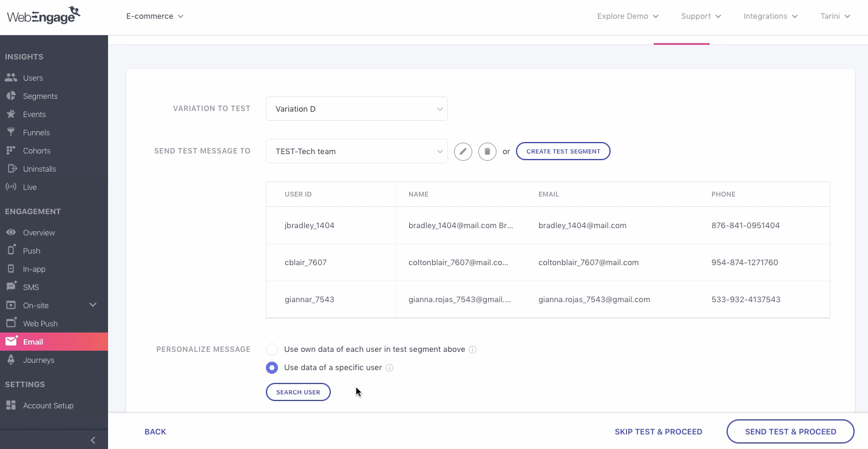The image size is (868, 449).
Task: Open Account Setup in sidebar
Action: [x=48, y=405]
